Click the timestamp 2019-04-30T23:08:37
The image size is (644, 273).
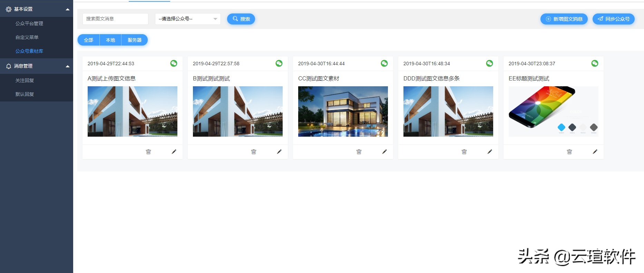(532, 64)
